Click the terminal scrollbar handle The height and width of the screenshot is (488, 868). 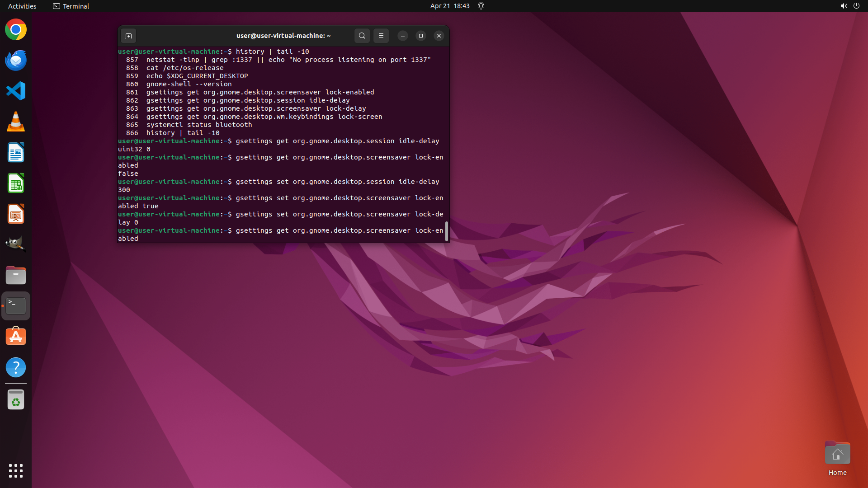[x=447, y=231]
